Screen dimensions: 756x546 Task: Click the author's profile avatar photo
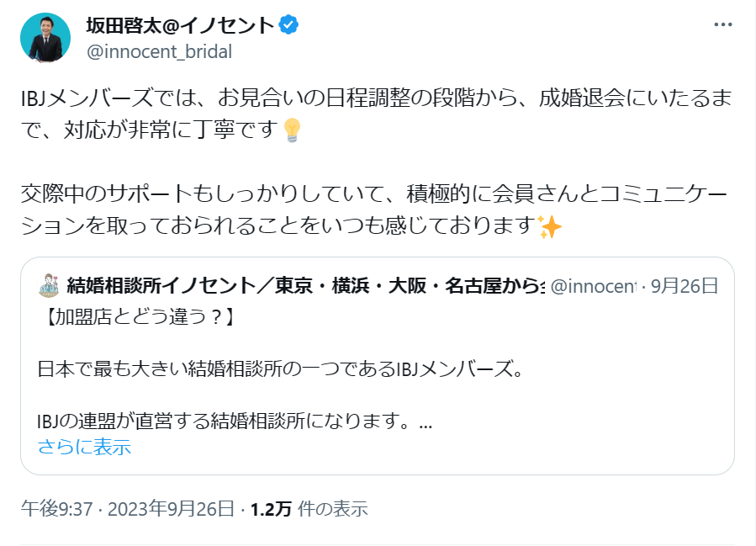(x=45, y=37)
